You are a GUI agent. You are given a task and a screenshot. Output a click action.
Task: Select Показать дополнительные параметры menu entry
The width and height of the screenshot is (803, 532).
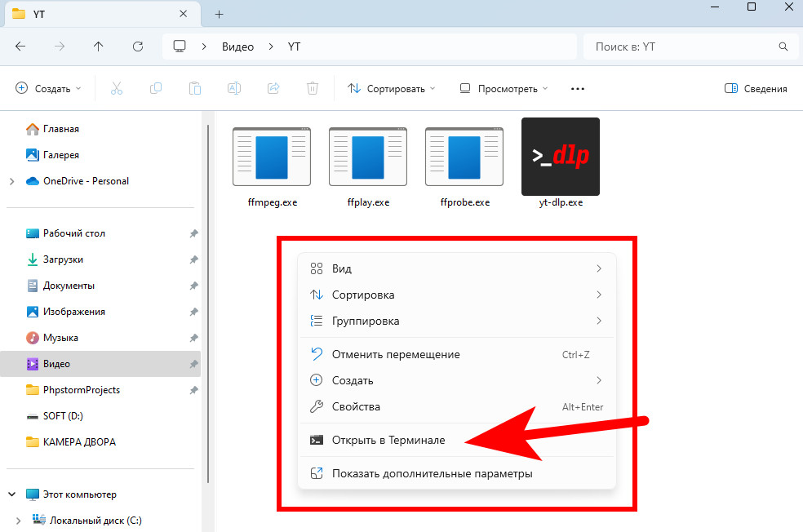(432, 473)
